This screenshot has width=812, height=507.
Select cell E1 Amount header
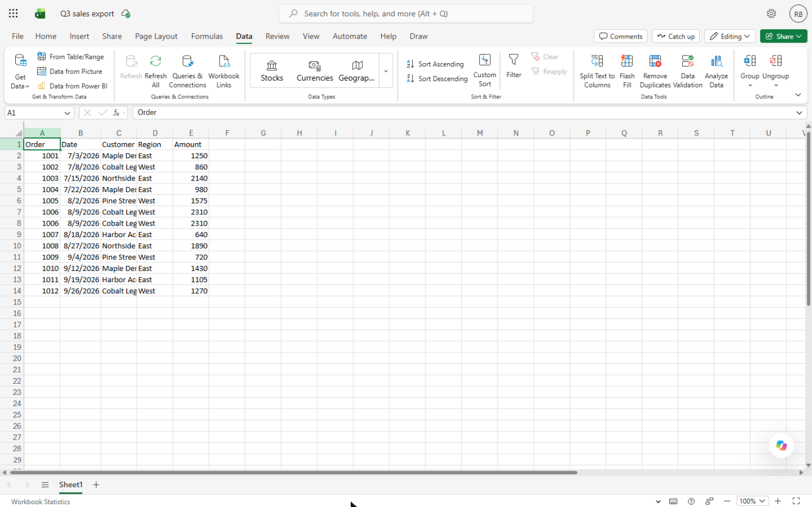pyautogui.click(x=191, y=144)
